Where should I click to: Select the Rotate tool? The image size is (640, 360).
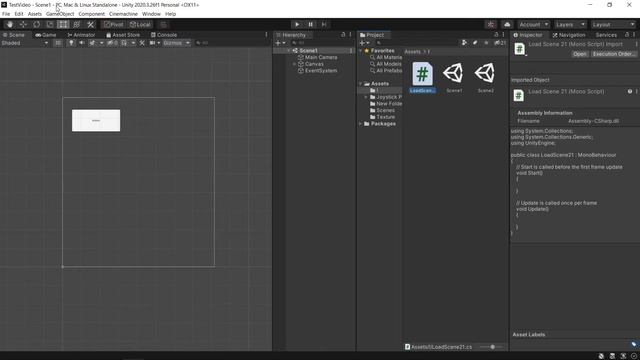click(x=37, y=24)
